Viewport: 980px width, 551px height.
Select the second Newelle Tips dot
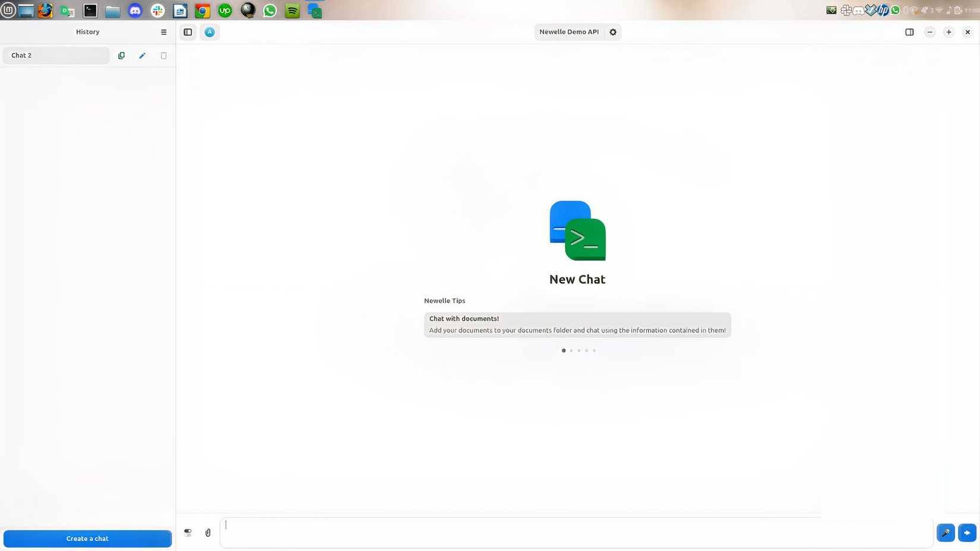(x=571, y=350)
